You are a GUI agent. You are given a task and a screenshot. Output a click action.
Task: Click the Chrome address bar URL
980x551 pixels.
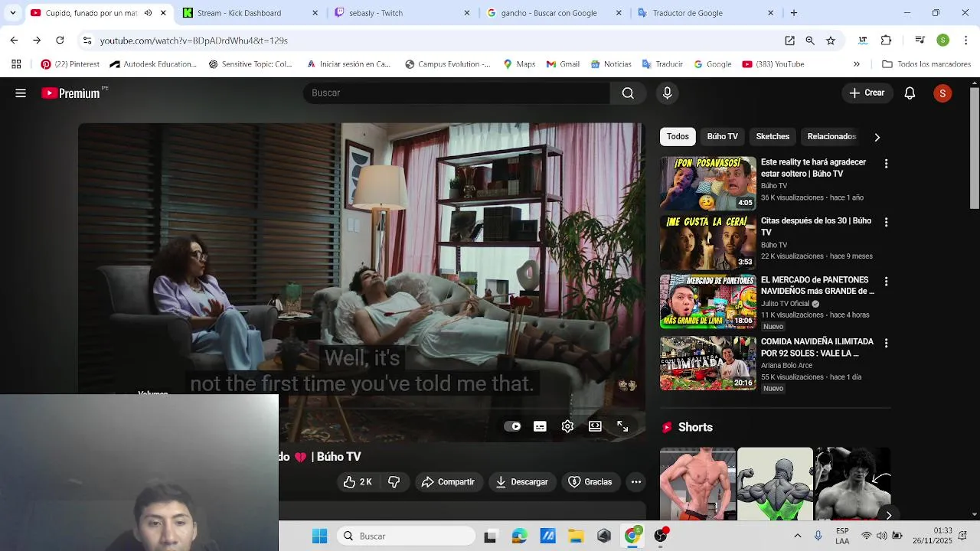[x=194, y=41]
